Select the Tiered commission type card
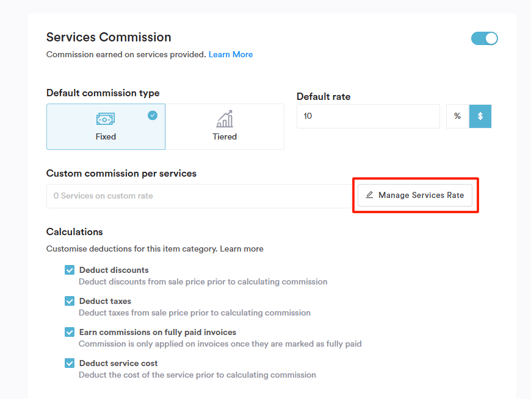The width and height of the screenshot is (531, 399). click(225, 126)
